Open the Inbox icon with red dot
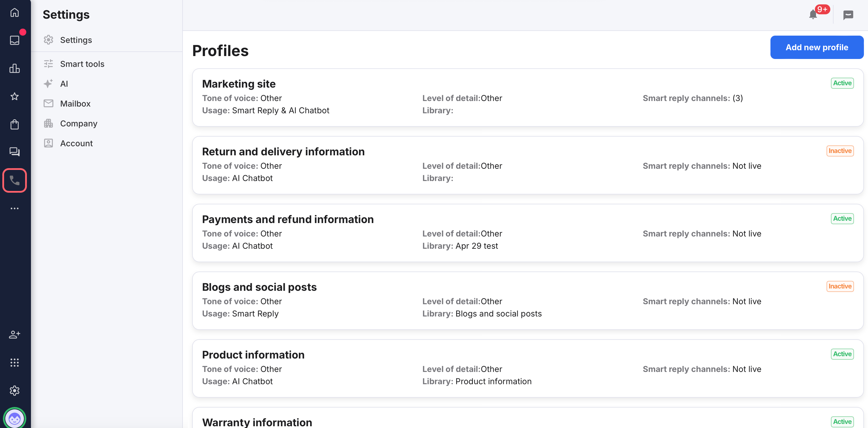 tap(15, 40)
